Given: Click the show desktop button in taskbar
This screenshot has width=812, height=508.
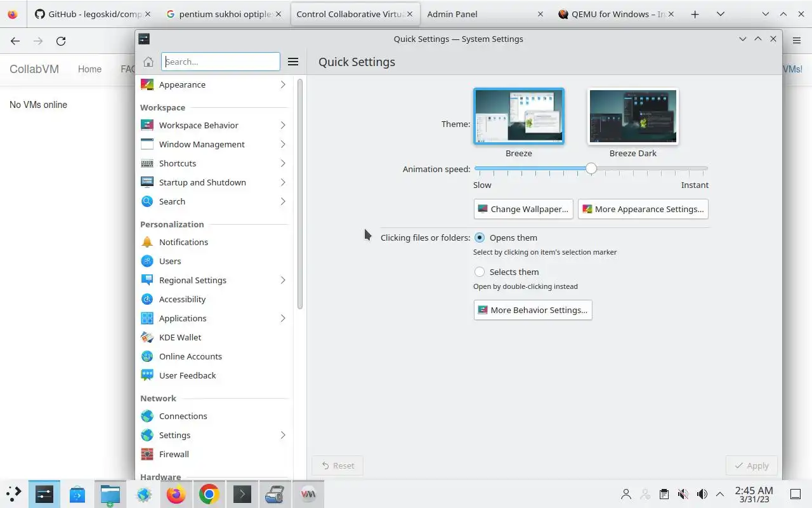Looking at the screenshot, I should 795,494.
